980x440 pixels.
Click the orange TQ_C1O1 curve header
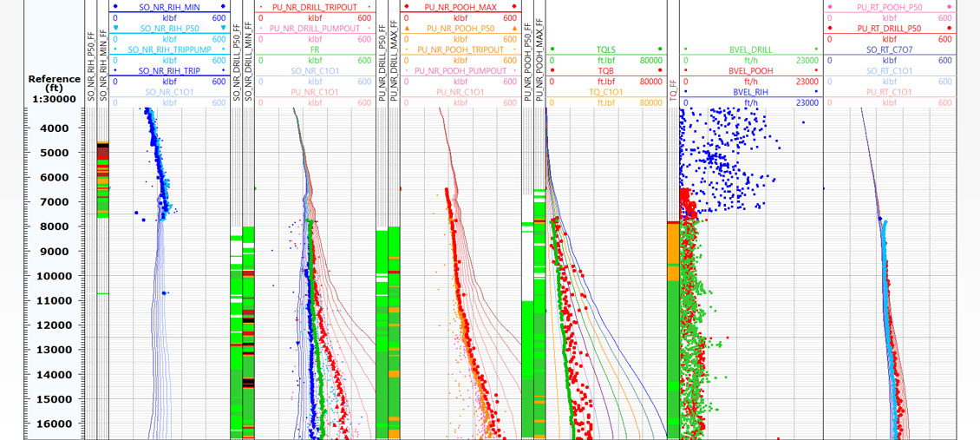tap(605, 91)
